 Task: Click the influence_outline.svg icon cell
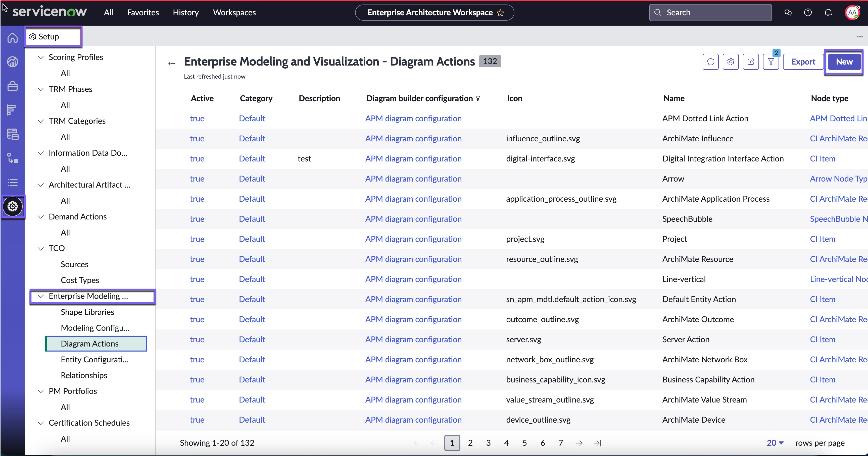543,139
